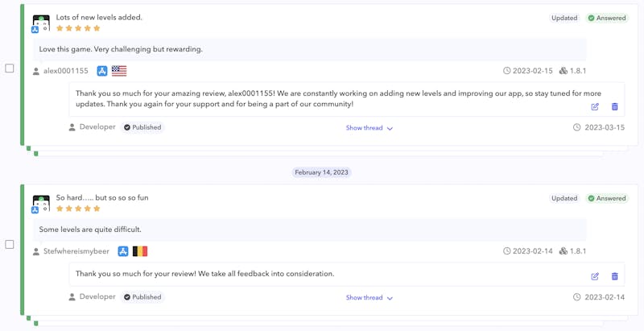
Task: Click Updated tag on "So hard" review
Action: click(x=564, y=198)
